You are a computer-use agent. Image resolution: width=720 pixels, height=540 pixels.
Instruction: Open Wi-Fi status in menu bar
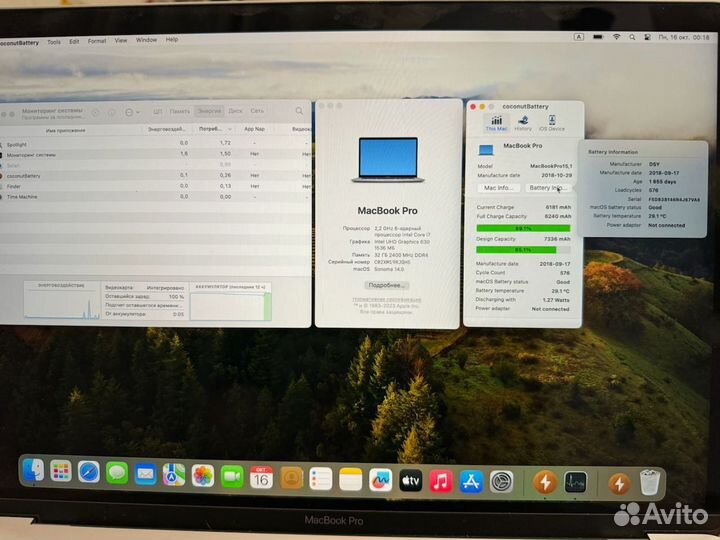616,37
